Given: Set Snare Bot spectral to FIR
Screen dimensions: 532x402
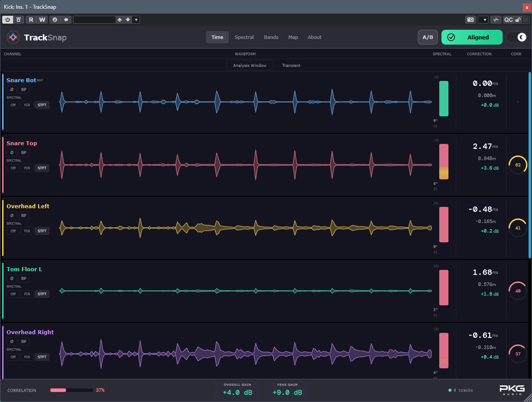Looking at the screenshot, I should [x=27, y=105].
